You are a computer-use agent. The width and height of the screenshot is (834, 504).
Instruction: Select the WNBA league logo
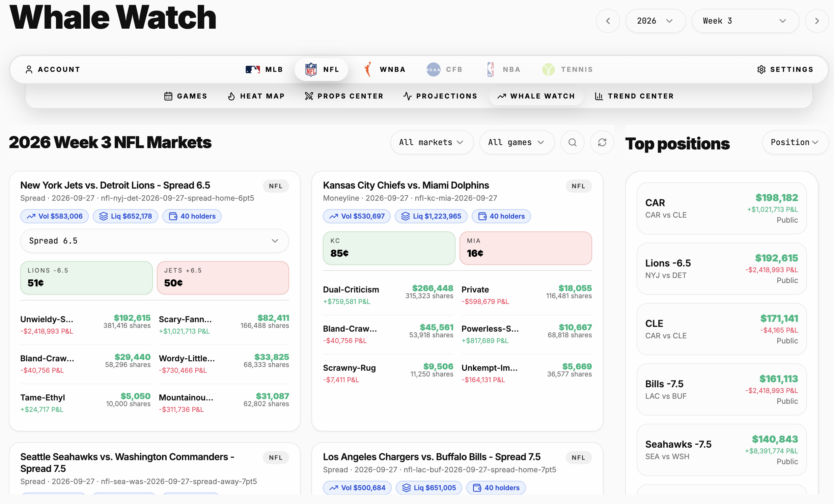(368, 69)
